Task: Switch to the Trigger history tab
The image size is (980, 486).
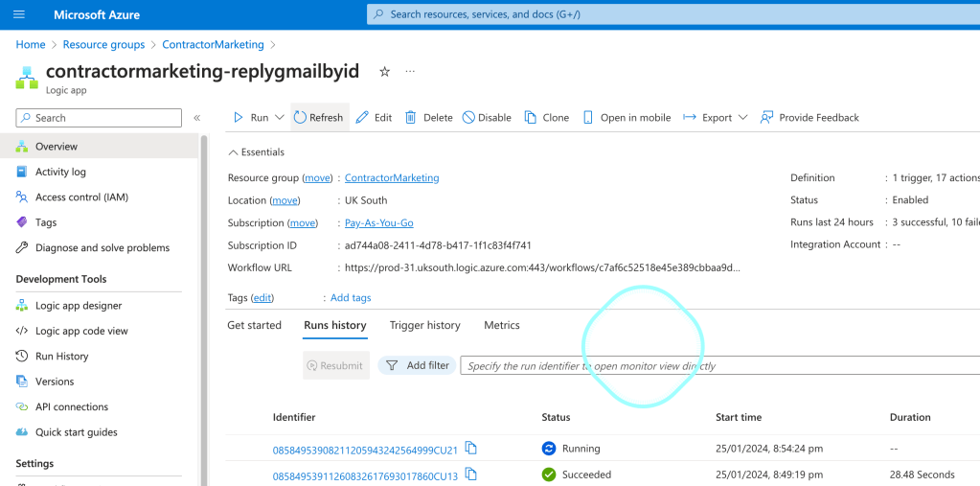Action: [x=425, y=325]
